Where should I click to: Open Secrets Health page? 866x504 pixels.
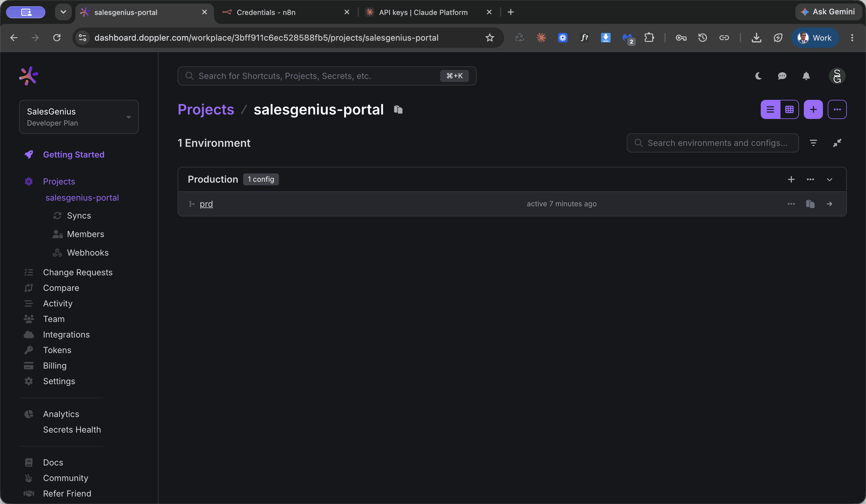(x=72, y=430)
